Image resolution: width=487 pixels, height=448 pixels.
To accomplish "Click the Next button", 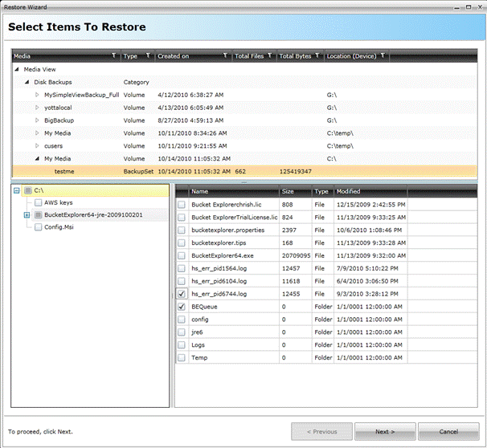I will 385,431.
